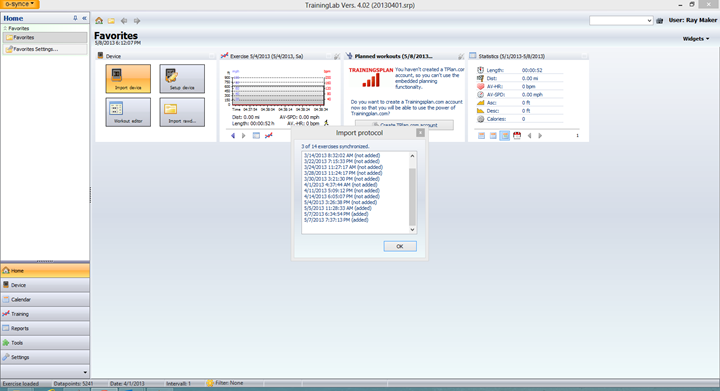Click the scroll up arrow in import list
Screen dimensions: 720x391
412,156
